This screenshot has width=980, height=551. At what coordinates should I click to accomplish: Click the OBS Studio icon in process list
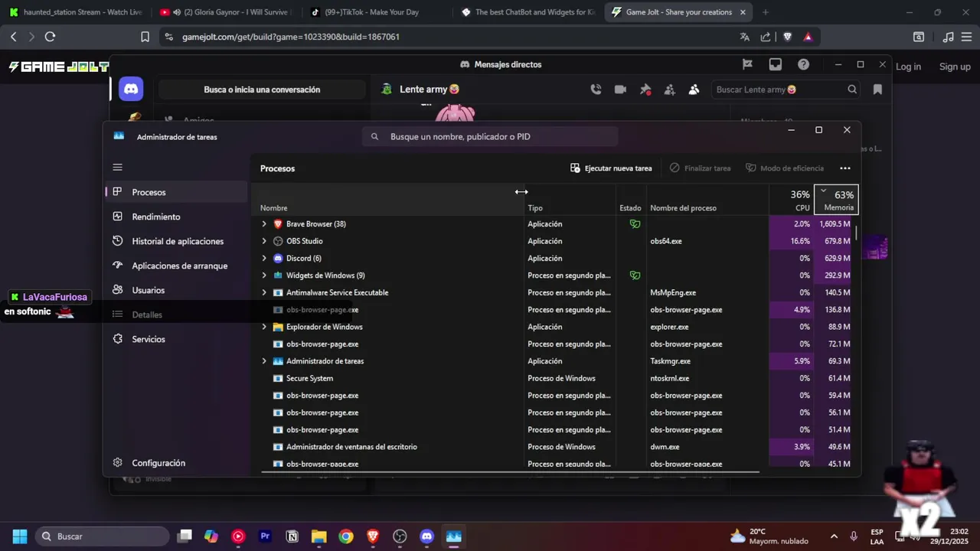point(278,241)
